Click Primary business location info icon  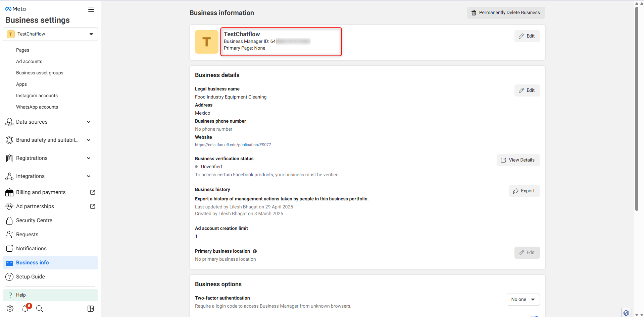pyautogui.click(x=255, y=251)
